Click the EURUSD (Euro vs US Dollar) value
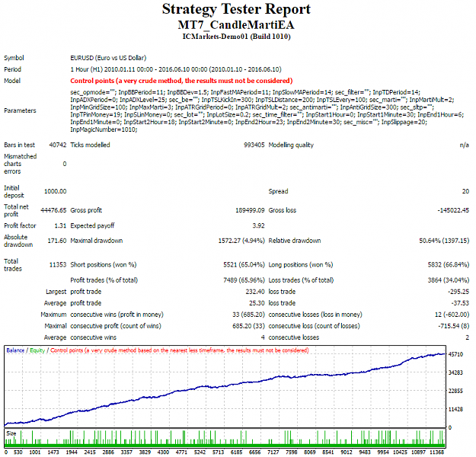This screenshot has height=457, width=476. click(x=108, y=58)
